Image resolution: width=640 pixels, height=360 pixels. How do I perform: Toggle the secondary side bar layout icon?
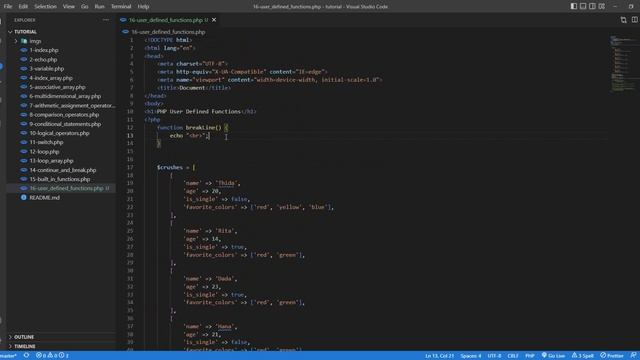(592, 6)
